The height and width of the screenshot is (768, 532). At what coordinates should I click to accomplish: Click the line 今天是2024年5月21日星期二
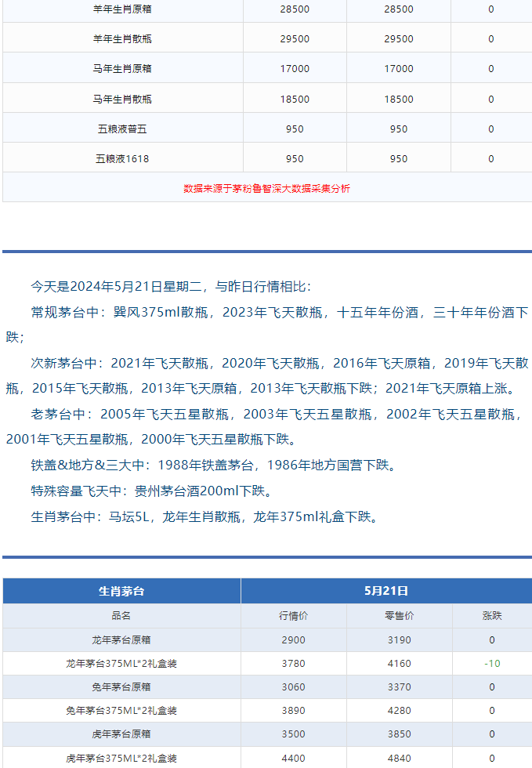click(x=171, y=287)
